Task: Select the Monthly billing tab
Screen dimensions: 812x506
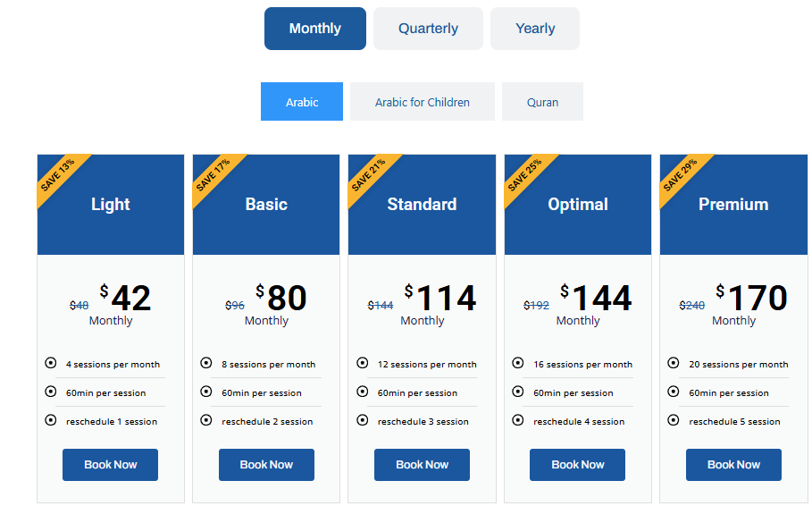Action: tap(314, 29)
